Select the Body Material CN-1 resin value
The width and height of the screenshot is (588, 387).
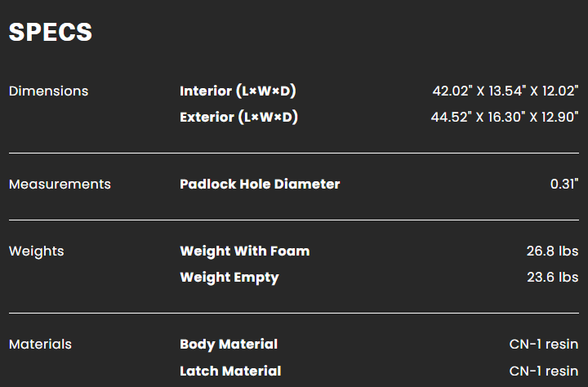(x=544, y=344)
